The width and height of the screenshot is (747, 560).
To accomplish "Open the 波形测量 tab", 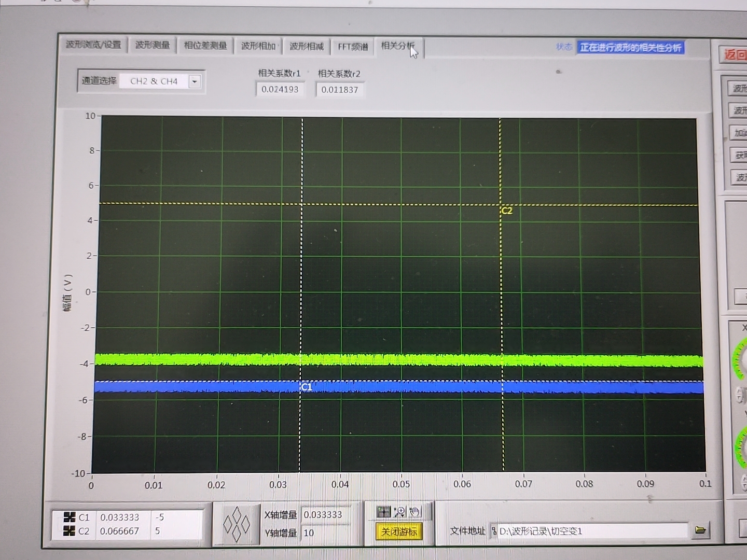I will pos(153,46).
